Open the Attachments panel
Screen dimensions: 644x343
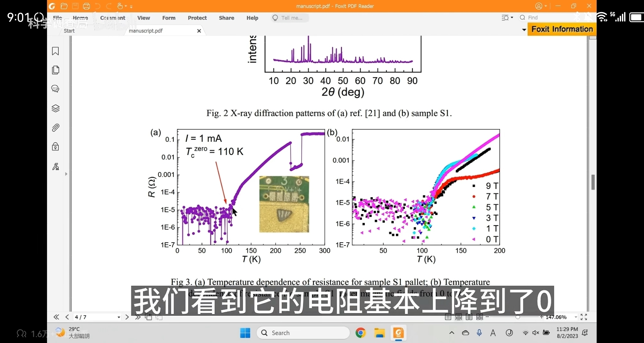55,127
